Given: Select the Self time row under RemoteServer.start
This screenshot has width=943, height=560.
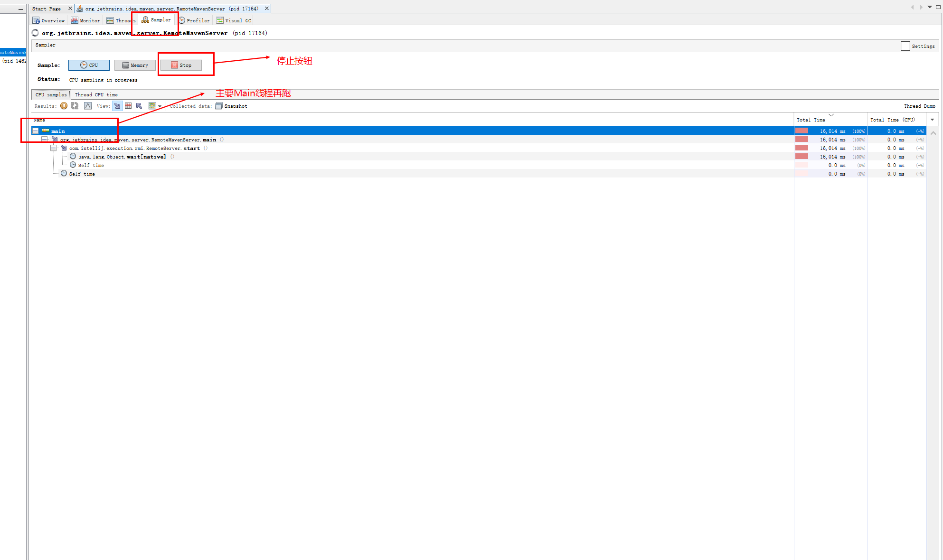Looking at the screenshot, I should 478,165.
